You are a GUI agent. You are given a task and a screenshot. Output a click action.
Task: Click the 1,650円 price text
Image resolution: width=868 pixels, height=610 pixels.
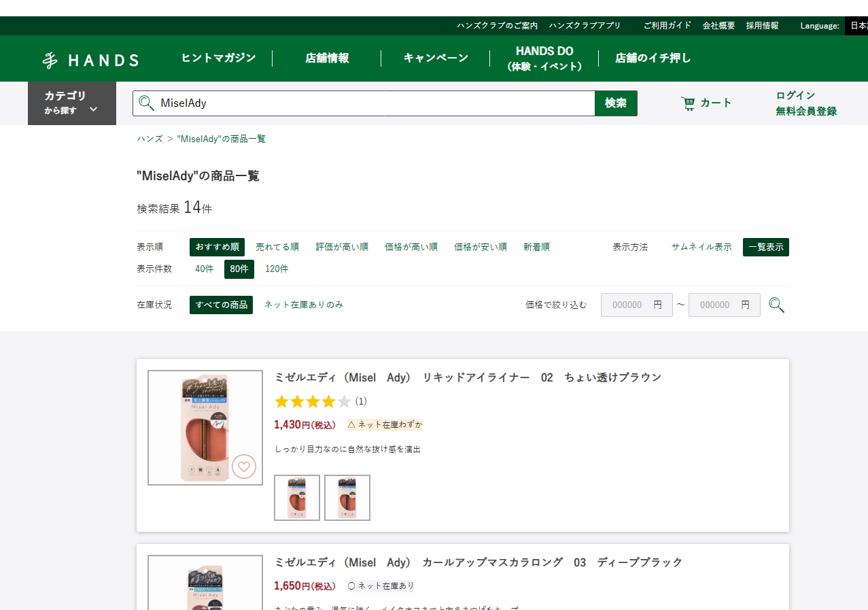(305, 586)
